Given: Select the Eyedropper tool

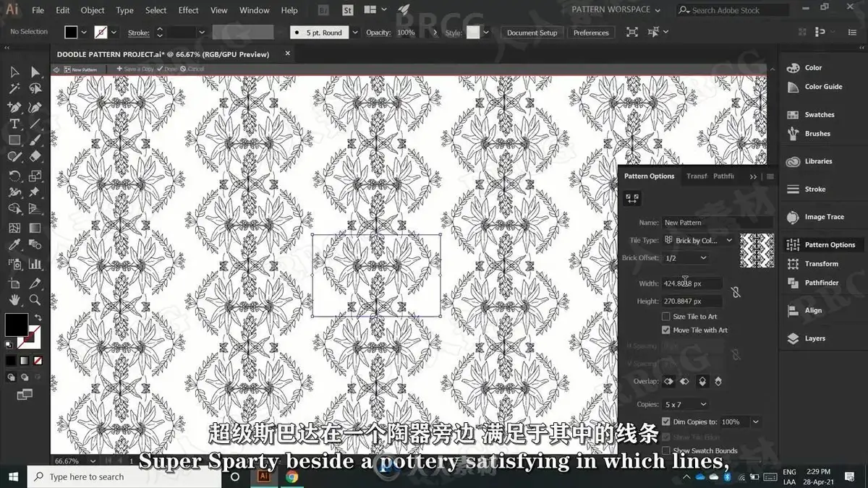Looking at the screenshot, I should 14,246.
